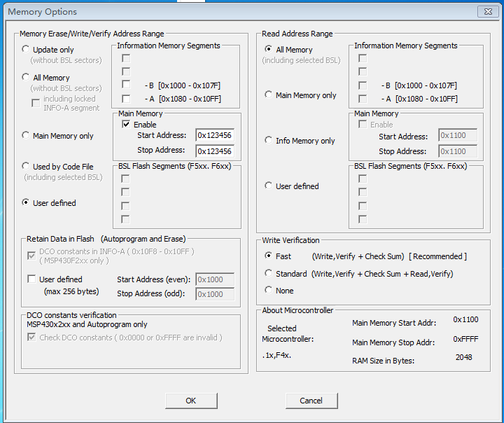Click read range Stop Address field 0x1100
504x423 pixels.
tap(458, 151)
